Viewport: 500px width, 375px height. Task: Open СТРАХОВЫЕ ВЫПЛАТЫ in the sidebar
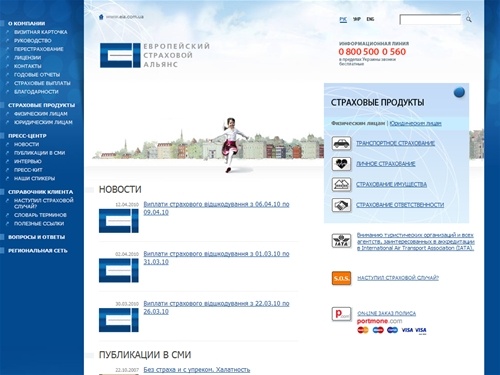(x=42, y=83)
